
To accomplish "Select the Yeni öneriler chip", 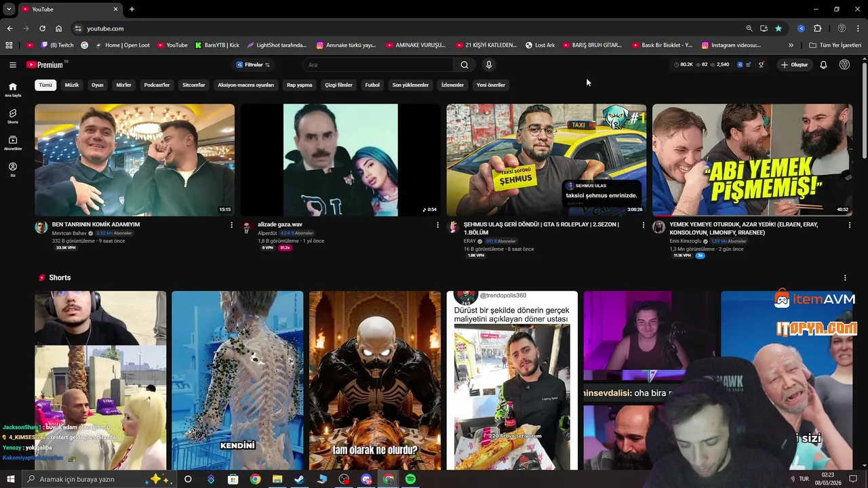I will (491, 85).
